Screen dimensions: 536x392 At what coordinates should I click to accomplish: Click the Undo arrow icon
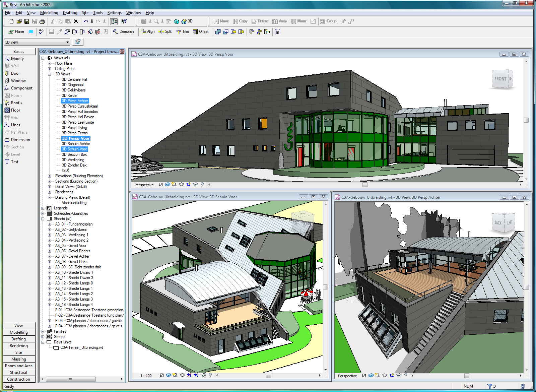(86, 21)
